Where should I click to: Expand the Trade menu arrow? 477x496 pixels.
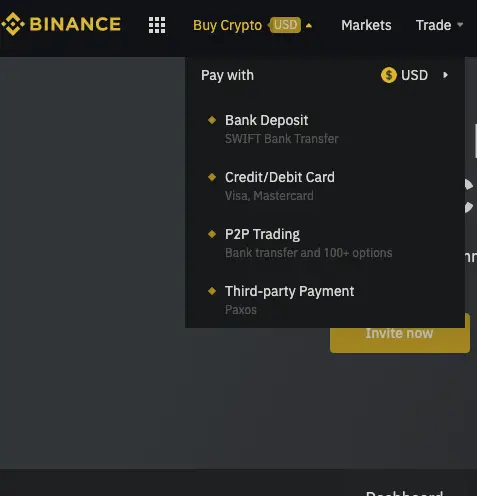(460, 25)
